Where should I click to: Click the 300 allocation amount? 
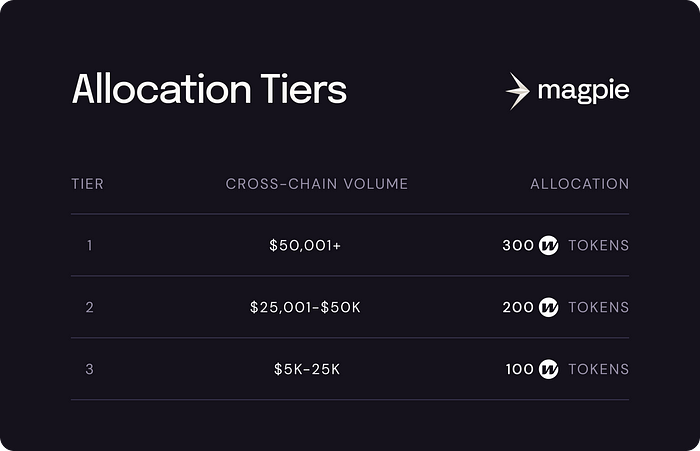518,245
